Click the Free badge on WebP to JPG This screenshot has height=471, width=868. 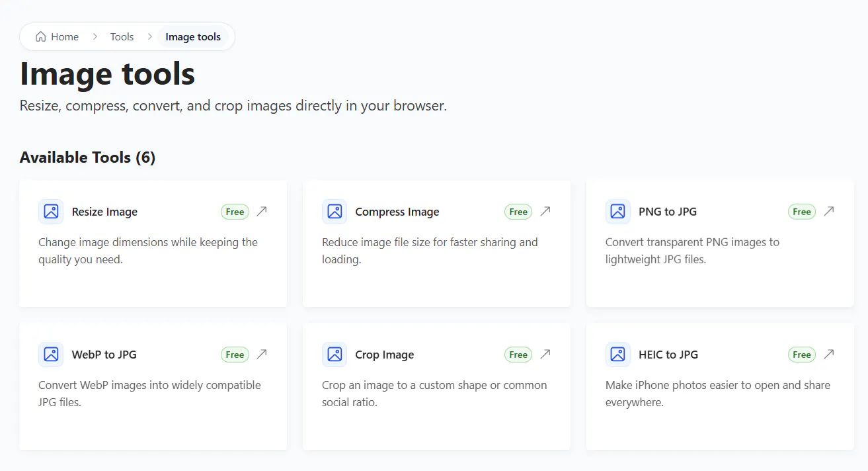235,355
